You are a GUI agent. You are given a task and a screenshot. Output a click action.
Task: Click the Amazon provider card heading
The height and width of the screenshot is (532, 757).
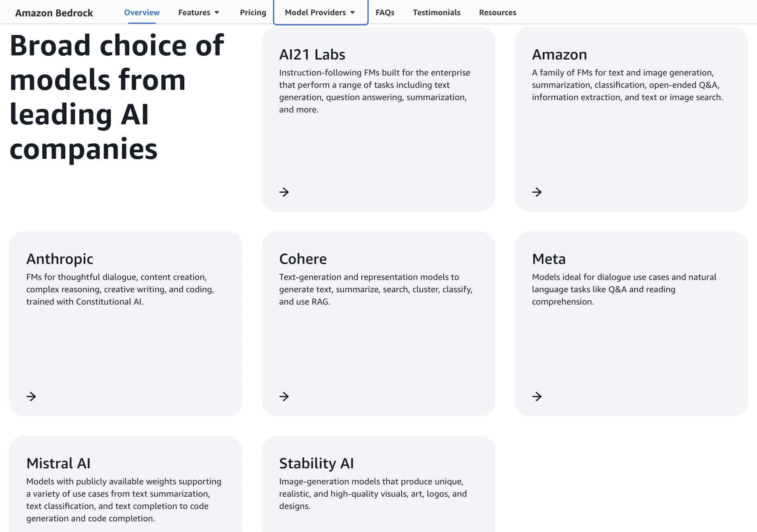[x=560, y=55]
